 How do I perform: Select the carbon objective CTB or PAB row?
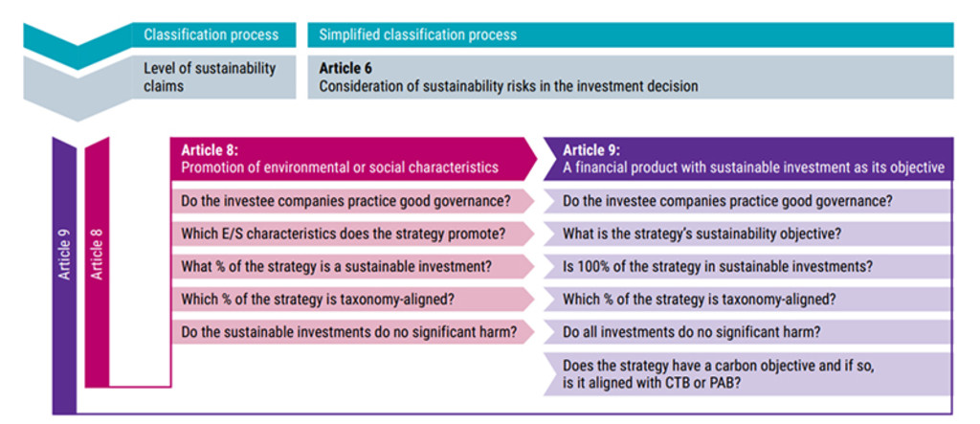[748, 374]
